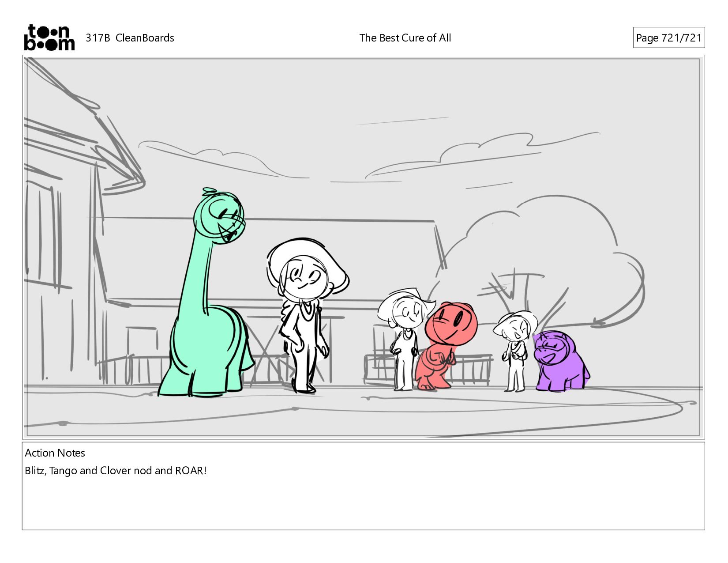This screenshot has width=728, height=563.
Task: Select the '317B CleanBoards' header text
Action: coord(130,38)
